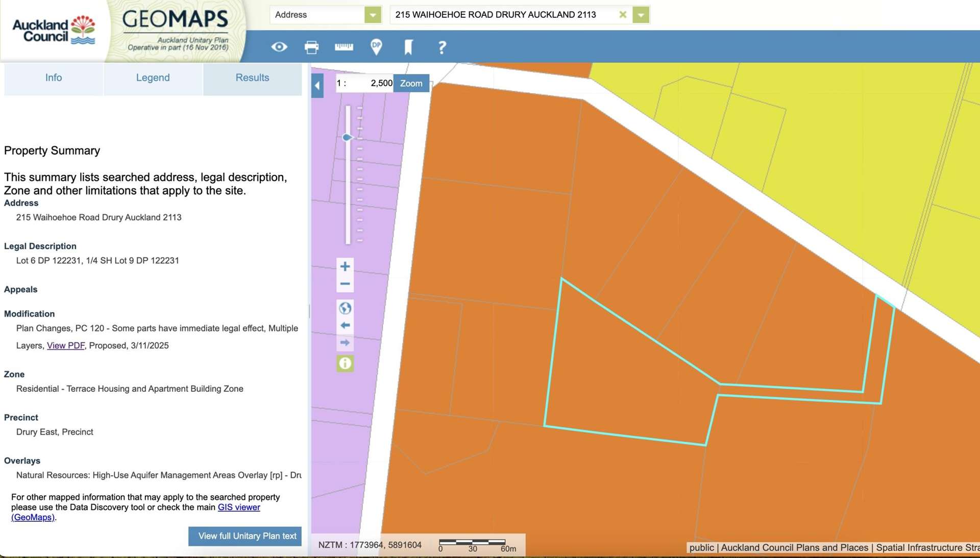
Task: Zoom in with the plus button
Action: click(x=345, y=266)
